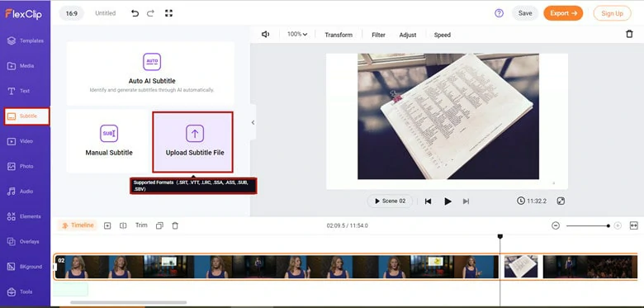Click the timeline zoom slider
The width and height of the screenshot is (644, 308).
tap(587, 225)
